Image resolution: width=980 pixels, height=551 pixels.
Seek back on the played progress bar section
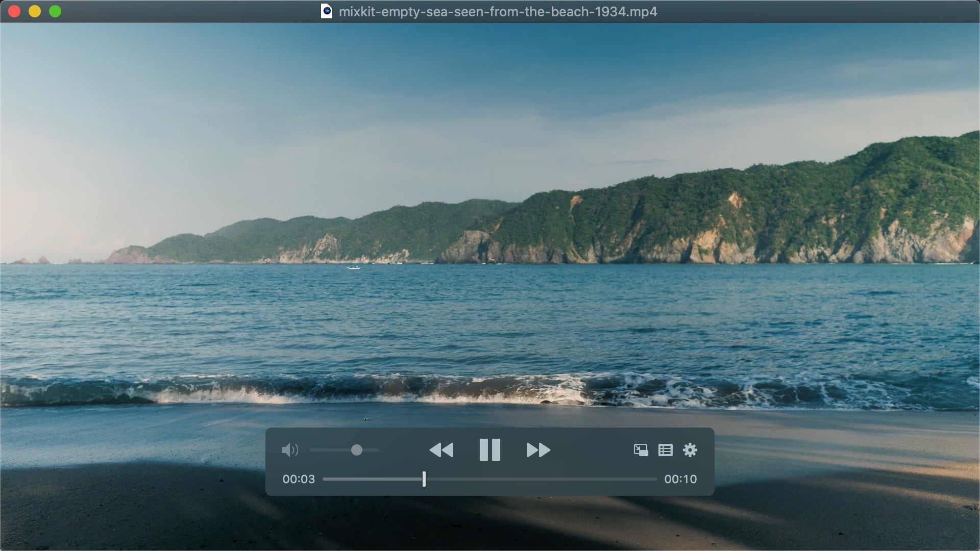(373, 479)
